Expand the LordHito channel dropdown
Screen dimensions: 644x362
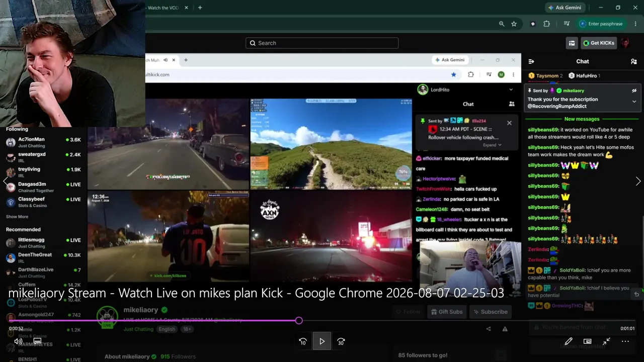pyautogui.click(x=511, y=89)
